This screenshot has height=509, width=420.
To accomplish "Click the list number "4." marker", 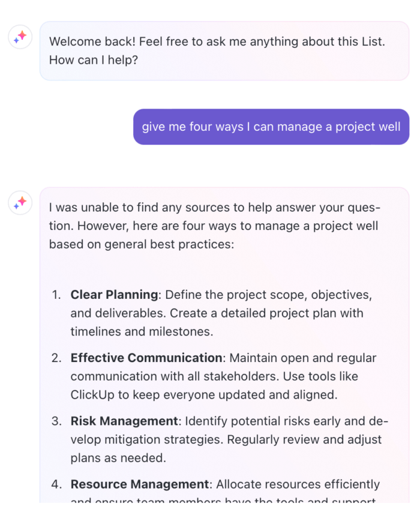I will click(x=56, y=484).
